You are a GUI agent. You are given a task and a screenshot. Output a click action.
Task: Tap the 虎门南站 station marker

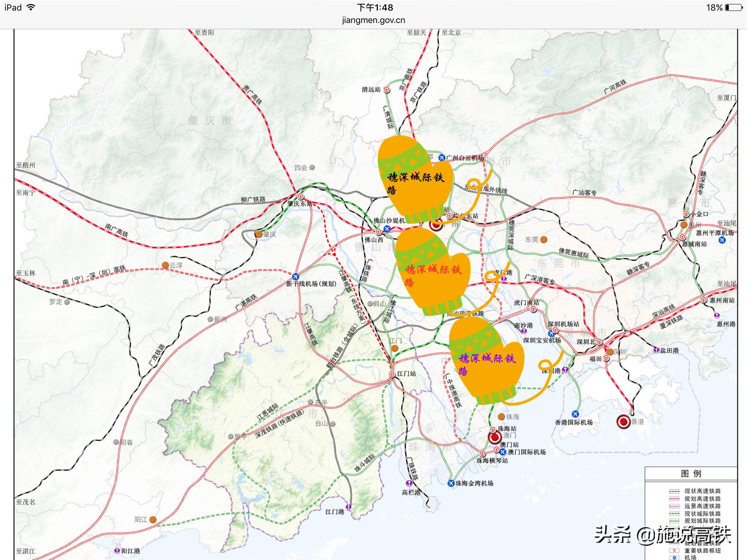(534, 309)
